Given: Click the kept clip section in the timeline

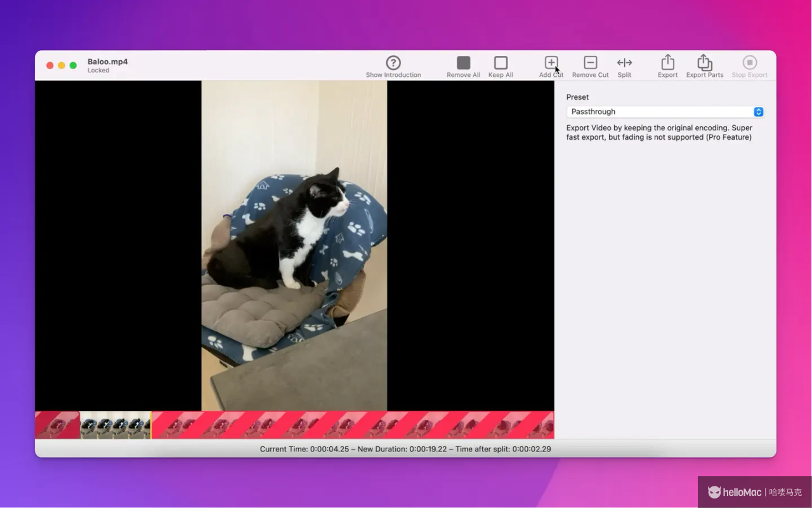Looking at the screenshot, I should pyautogui.click(x=115, y=425).
